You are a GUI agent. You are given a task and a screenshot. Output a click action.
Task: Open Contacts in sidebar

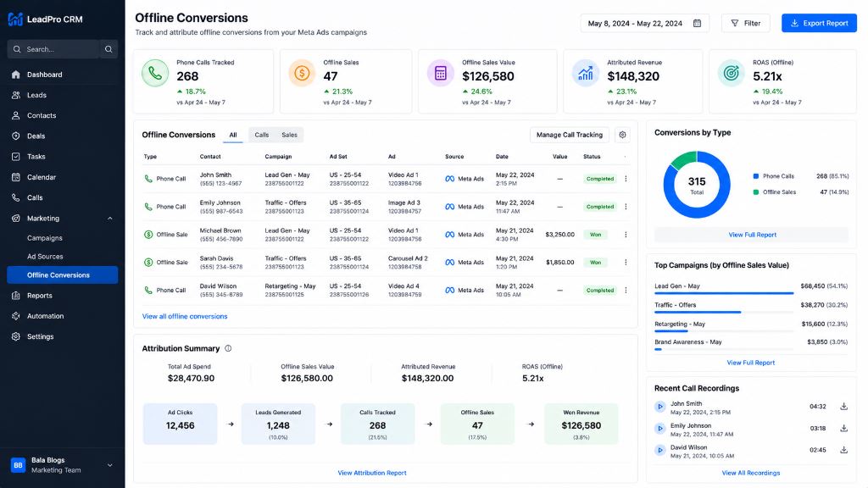tap(62, 115)
